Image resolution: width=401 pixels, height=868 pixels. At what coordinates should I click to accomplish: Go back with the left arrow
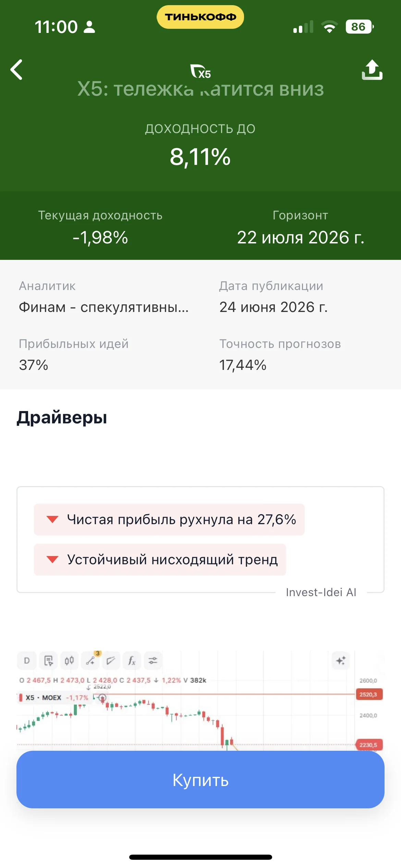[x=16, y=70]
